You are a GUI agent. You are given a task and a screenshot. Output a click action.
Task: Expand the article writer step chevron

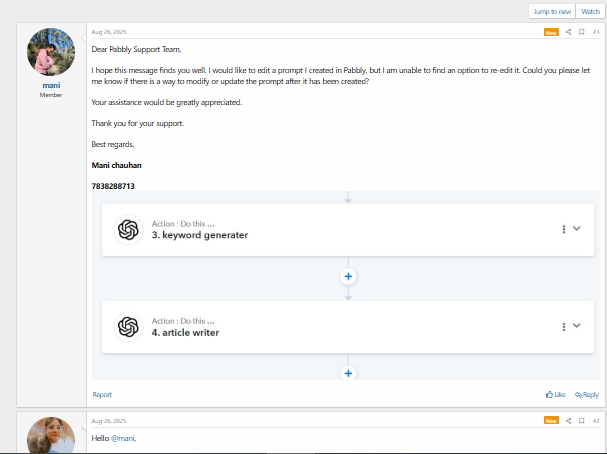(x=576, y=326)
